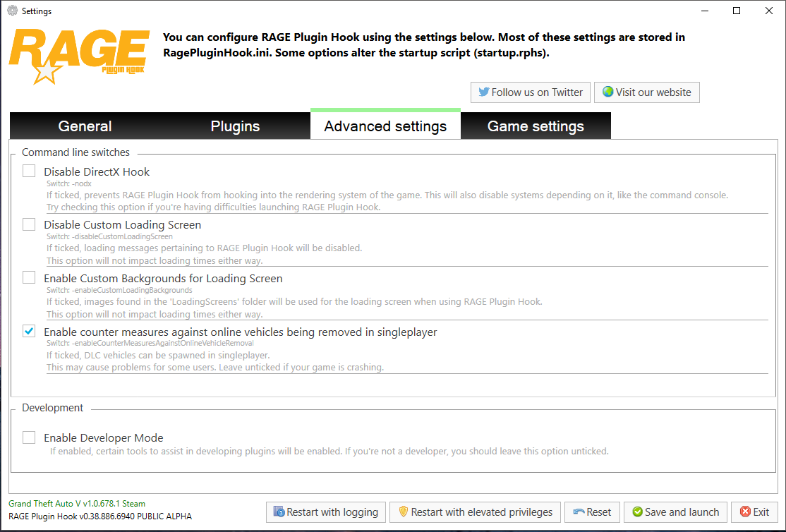Open the Plugins tab
Image resolution: width=786 pixels, height=532 pixels.
235,126
